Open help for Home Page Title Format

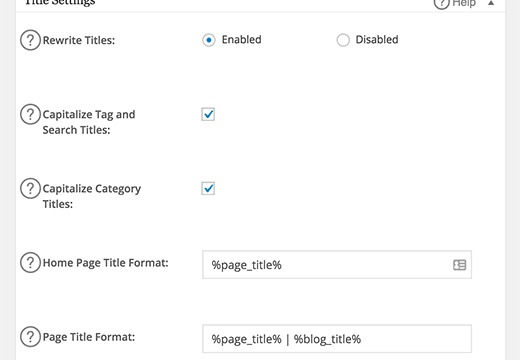pos(30,263)
